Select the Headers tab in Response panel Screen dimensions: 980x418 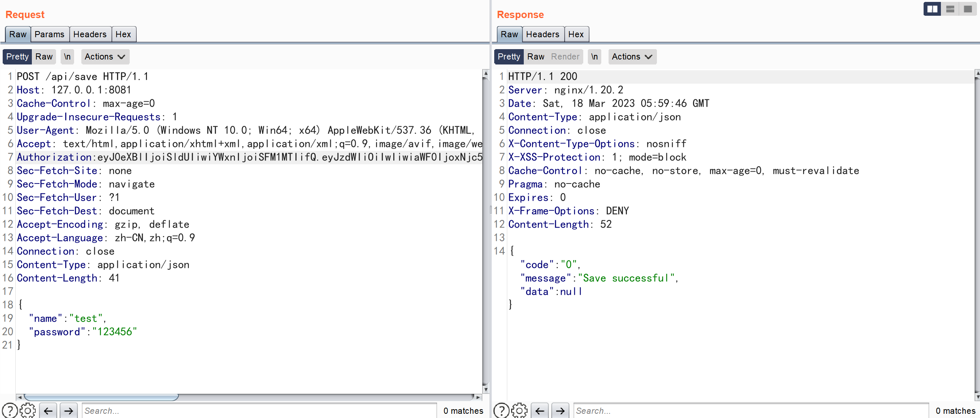pos(542,34)
